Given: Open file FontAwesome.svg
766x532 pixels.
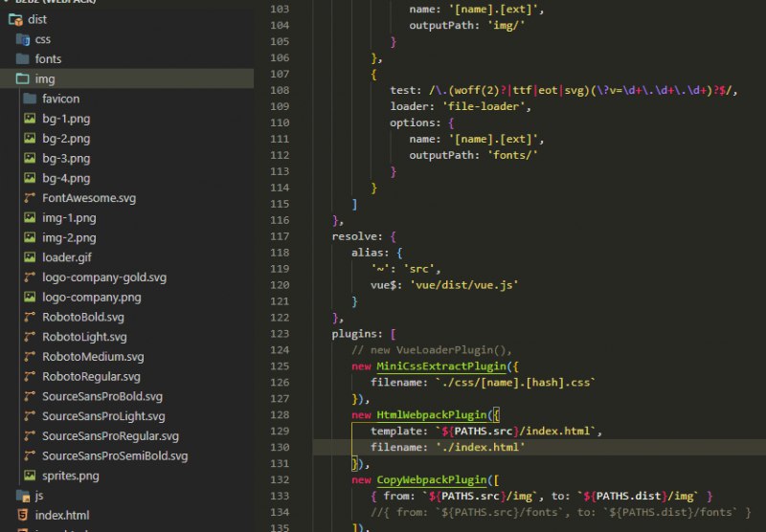Looking at the screenshot, I should click(89, 198).
